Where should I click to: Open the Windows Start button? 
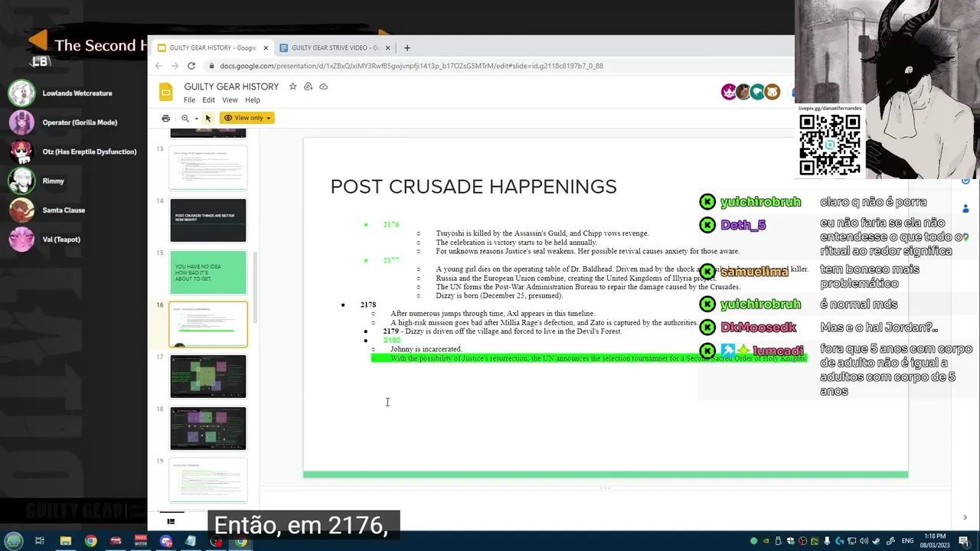(14, 541)
